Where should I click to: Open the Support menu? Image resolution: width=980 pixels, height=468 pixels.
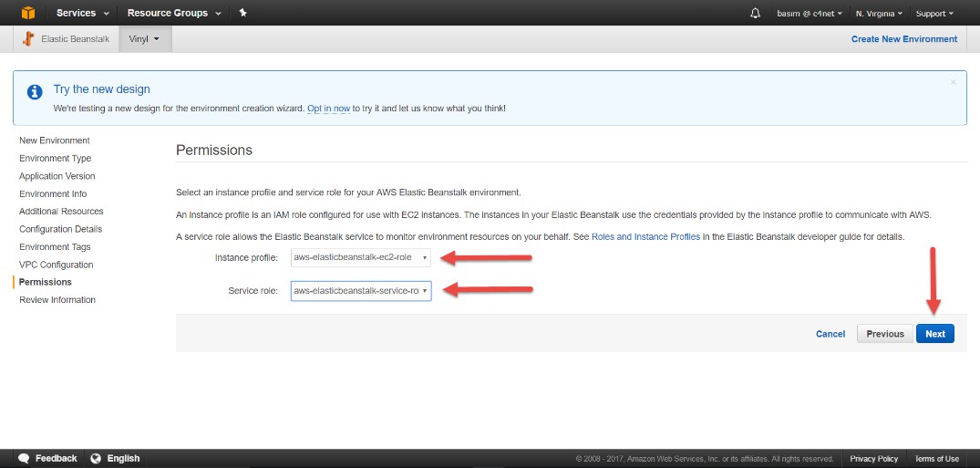coord(934,14)
